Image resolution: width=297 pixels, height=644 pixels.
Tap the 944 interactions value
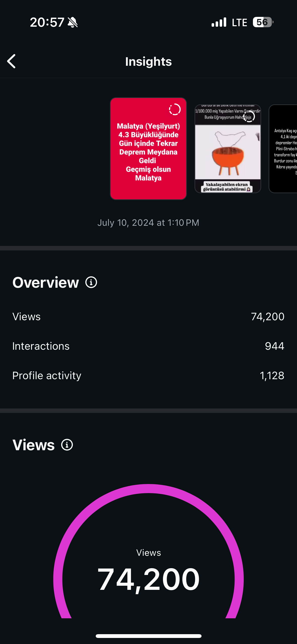(x=274, y=346)
